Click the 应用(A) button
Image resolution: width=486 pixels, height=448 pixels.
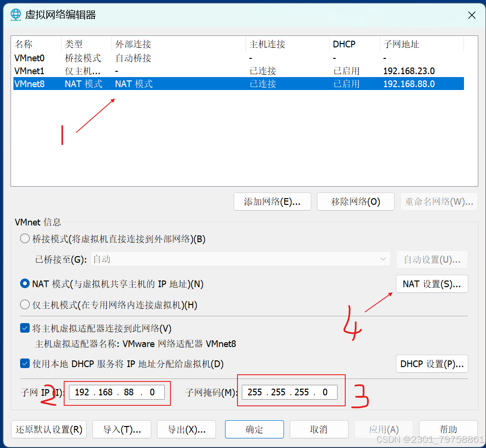pos(384,429)
